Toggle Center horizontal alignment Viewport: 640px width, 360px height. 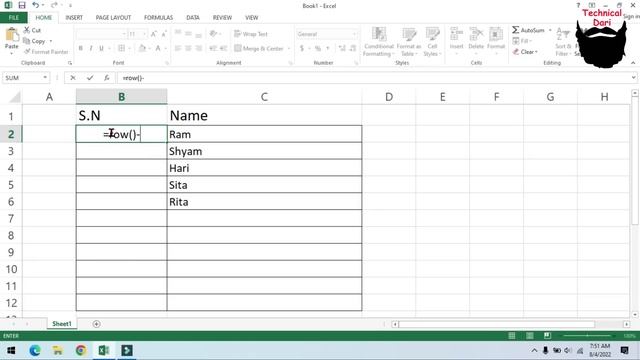pos(188,48)
